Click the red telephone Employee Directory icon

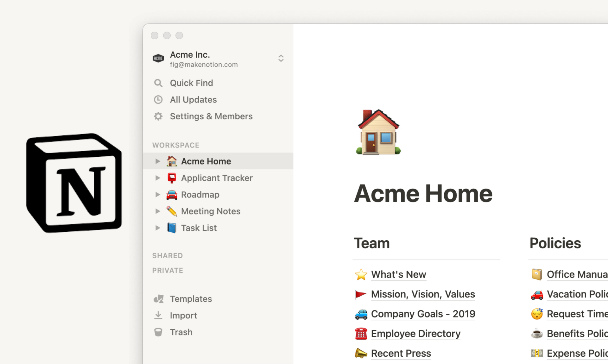(x=361, y=334)
